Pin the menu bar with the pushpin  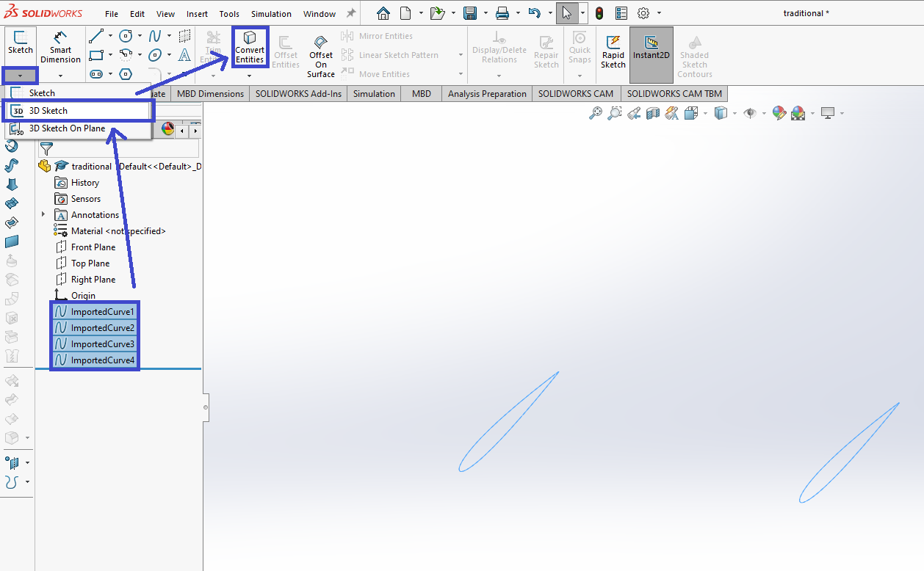point(351,13)
